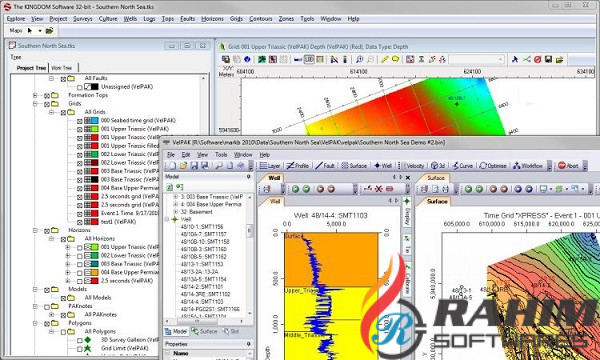Open the Tools menu in the VelPAK window
The image size is (600, 360).
(x=221, y=155)
